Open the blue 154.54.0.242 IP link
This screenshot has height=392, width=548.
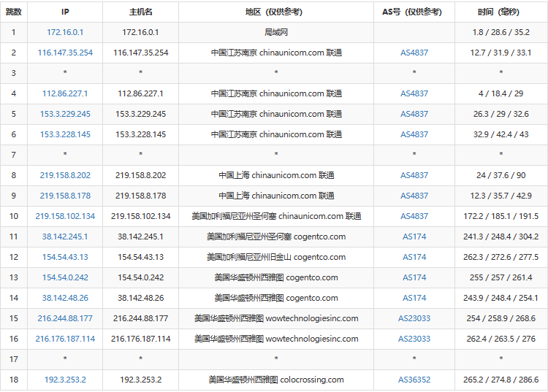[x=65, y=277]
